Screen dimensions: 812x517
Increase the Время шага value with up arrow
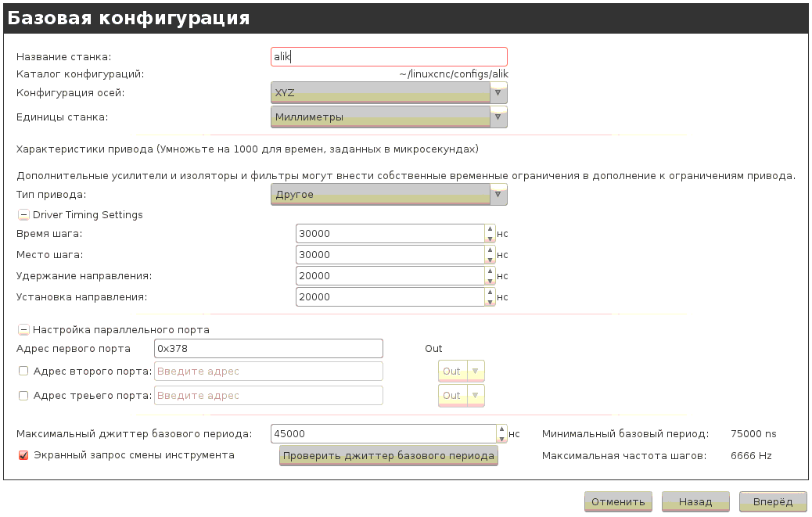click(x=490, y=228)
